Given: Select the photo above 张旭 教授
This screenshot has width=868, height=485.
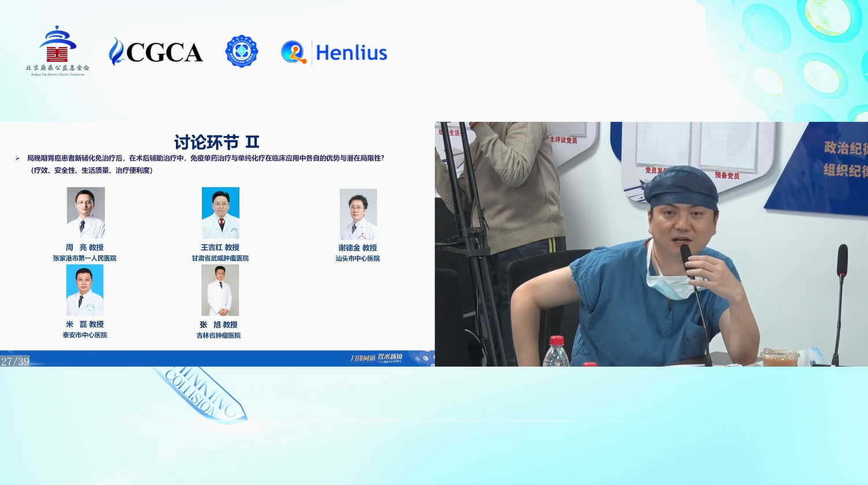Looking at the screenshot, I should point(220,290).
